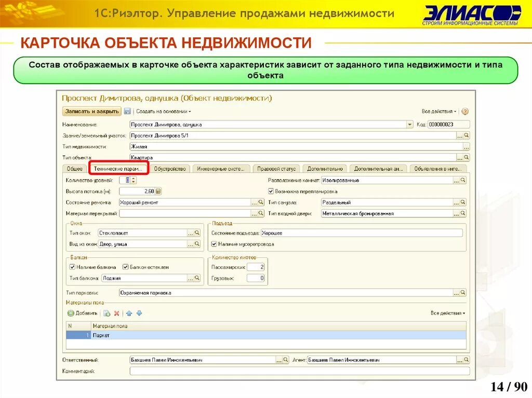Click the copy row icon in floor materials

tap(107, 313)
